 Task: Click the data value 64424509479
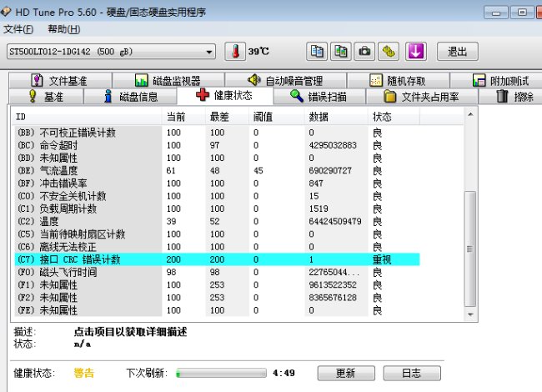click(335, 221)
